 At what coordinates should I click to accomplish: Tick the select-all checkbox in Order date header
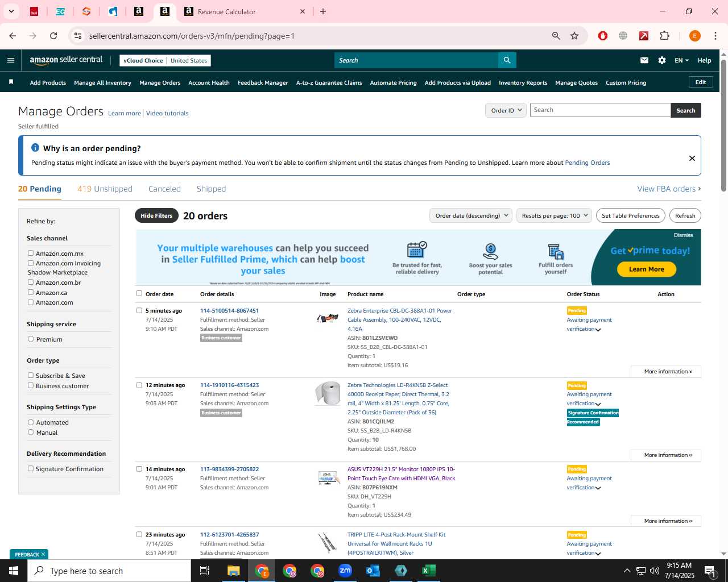(x=139, y=294)
